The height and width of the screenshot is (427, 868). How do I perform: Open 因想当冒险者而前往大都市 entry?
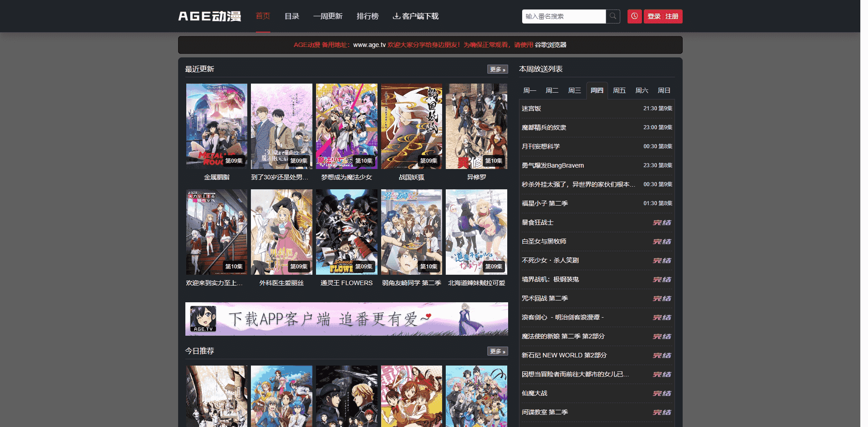(x=575, y=374)
